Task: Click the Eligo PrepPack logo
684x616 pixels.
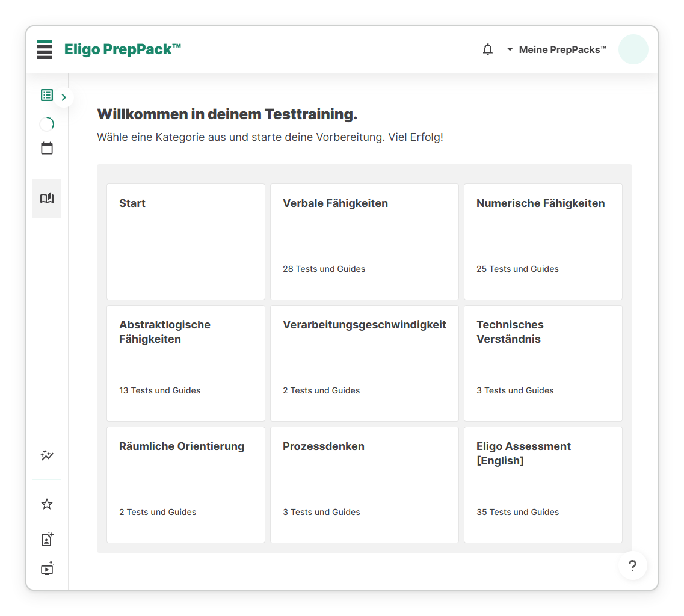Action: (x=123, y=49)
